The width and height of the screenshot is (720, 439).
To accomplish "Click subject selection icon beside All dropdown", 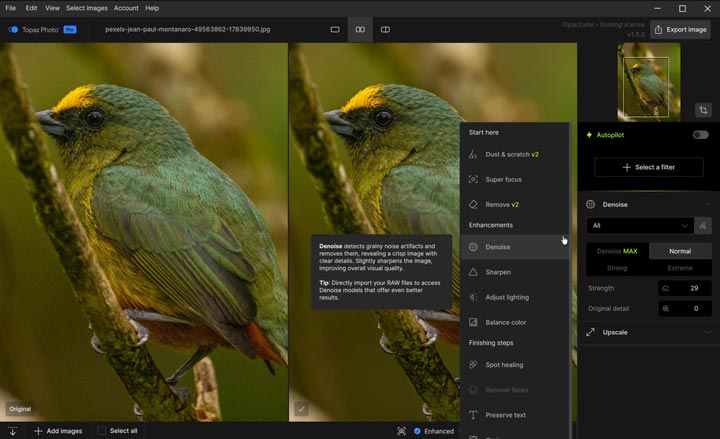I will 703,225.
